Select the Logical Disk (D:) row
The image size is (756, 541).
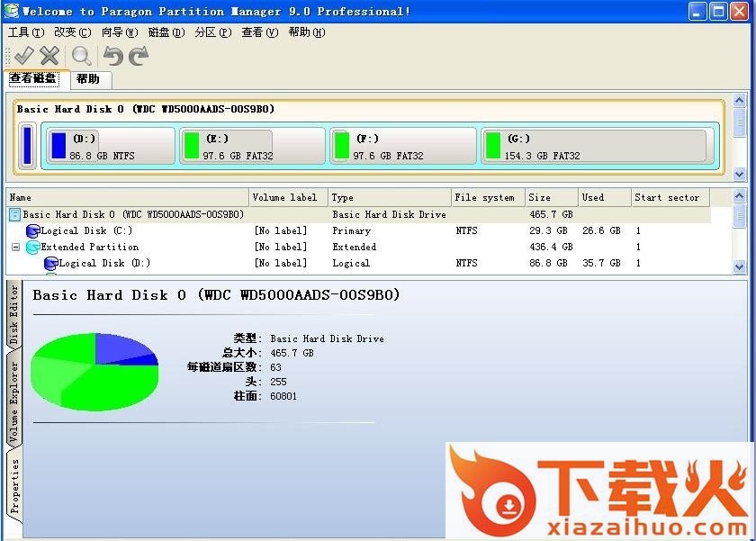[x=359, y=263]
